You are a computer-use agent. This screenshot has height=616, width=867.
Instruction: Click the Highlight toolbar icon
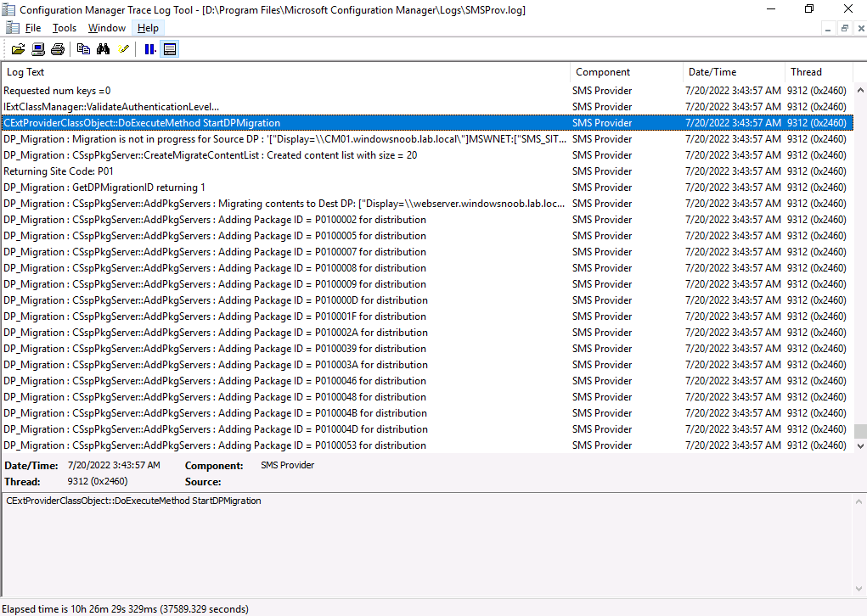click(123, 49)
